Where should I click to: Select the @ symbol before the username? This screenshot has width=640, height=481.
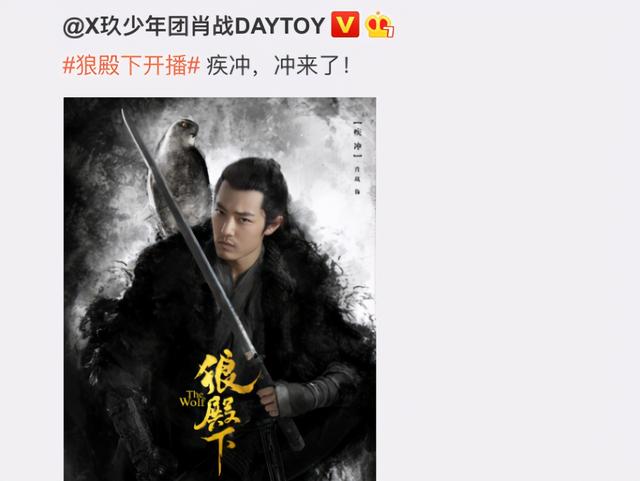coord(73,27)
